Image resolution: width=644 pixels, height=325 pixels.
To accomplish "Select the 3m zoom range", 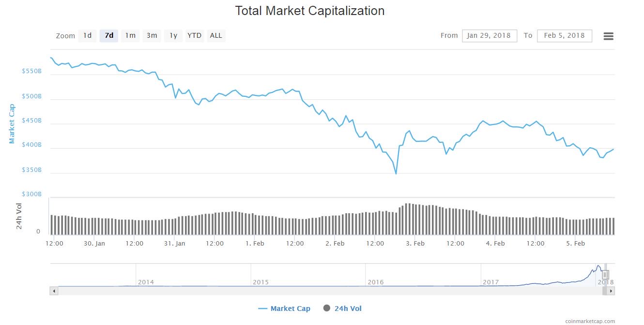I will (x=151, y=35).
